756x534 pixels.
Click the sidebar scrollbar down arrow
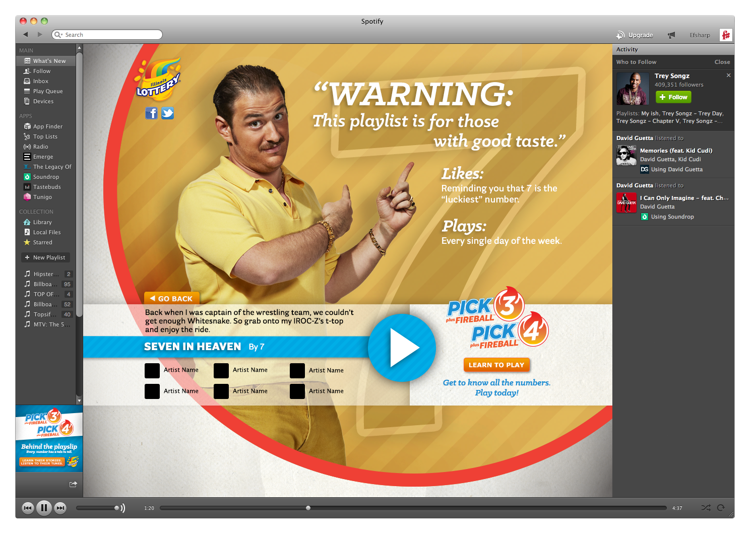tap(79, 400)
